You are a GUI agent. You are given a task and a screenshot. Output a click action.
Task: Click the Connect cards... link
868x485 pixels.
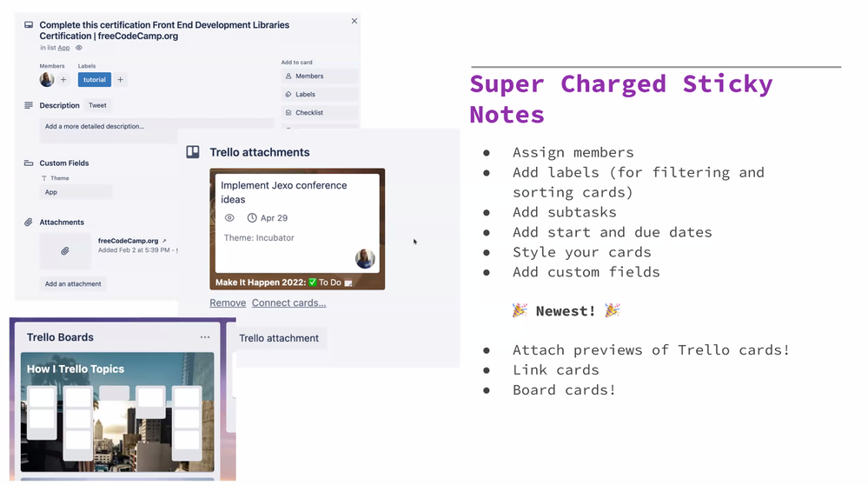289,302
